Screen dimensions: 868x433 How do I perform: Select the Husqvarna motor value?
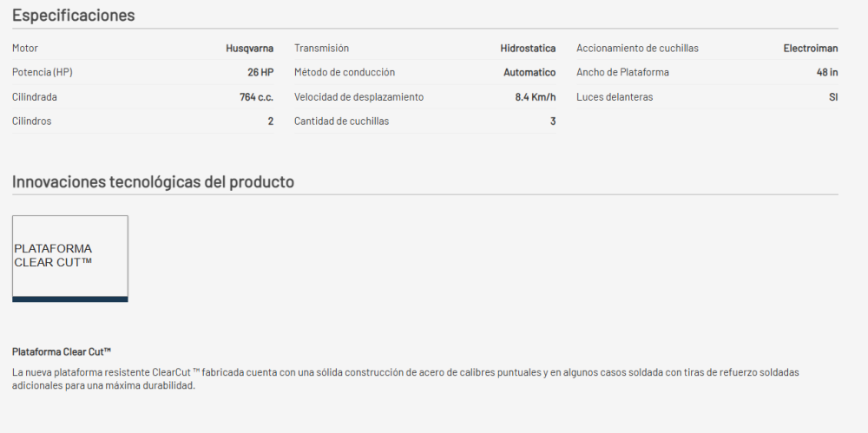pos(250,49)
